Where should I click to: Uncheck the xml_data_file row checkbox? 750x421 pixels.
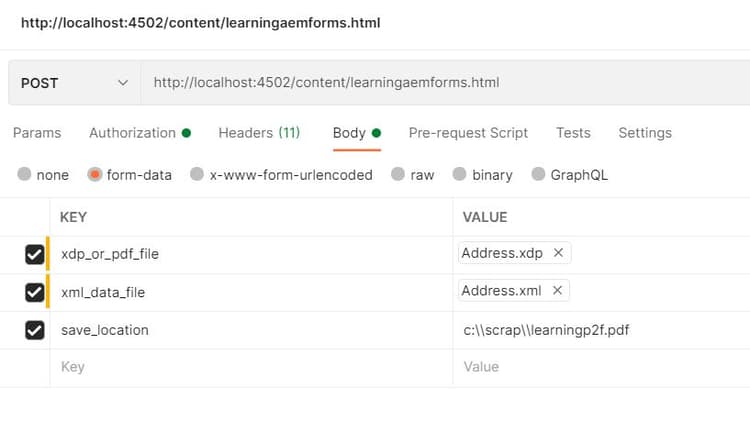[35, 292]
